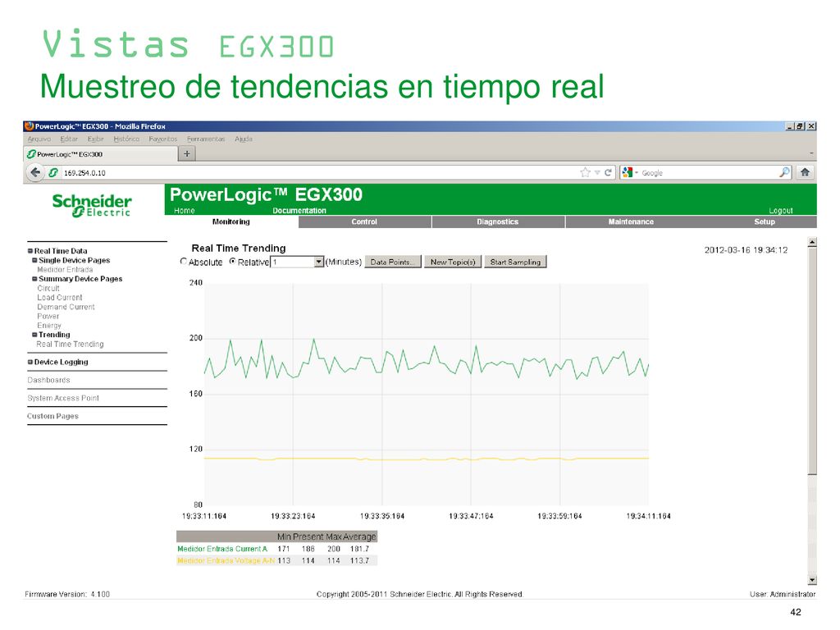Click the page scrollbar up arrow
Viewport: 840px width, 630px height.
pyautogui.click(x=812, y=242)
